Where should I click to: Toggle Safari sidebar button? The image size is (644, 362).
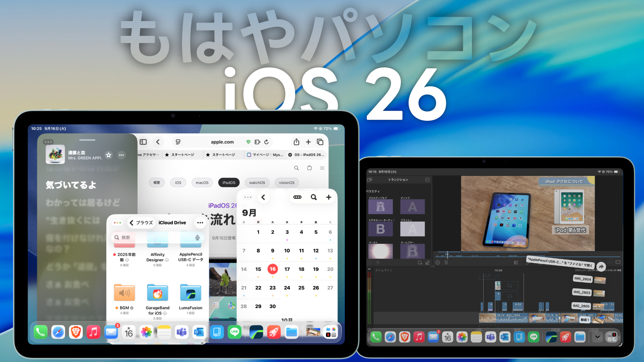coord(143,142)
